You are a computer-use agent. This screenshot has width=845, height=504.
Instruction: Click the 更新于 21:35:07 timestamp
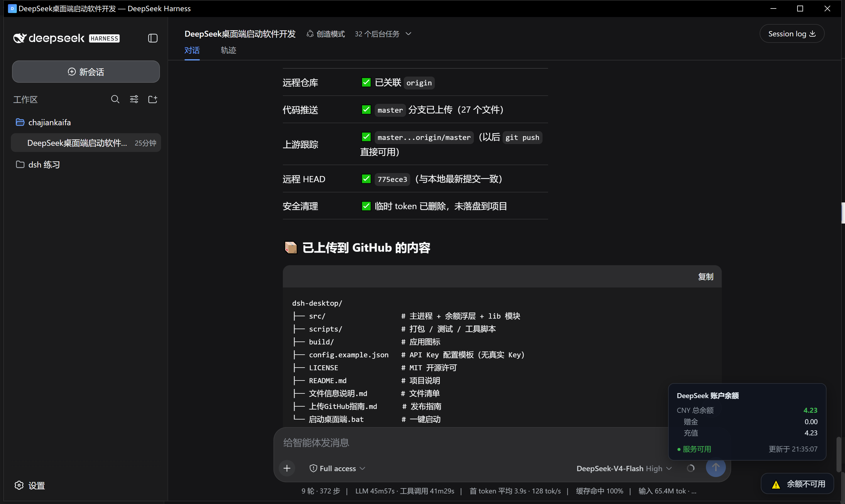(793, 449)
